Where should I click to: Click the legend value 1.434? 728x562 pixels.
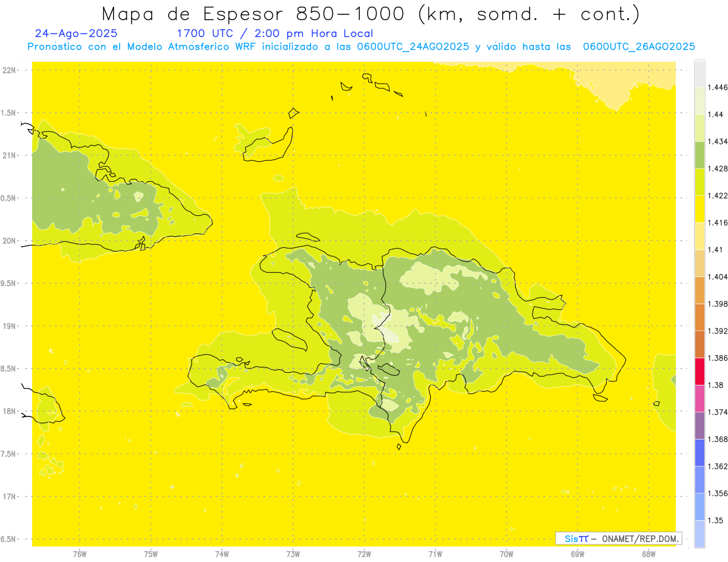[x=718, y=141]
